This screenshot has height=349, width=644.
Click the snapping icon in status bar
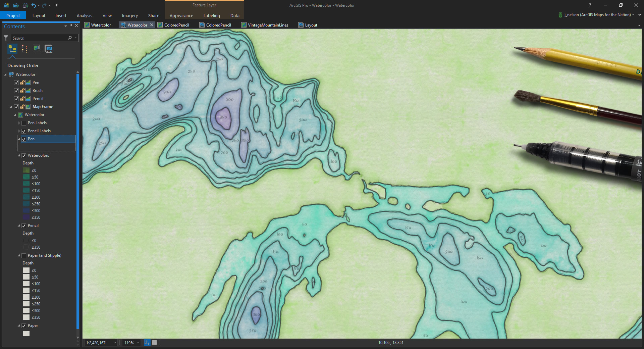click(x=147, y=343)
